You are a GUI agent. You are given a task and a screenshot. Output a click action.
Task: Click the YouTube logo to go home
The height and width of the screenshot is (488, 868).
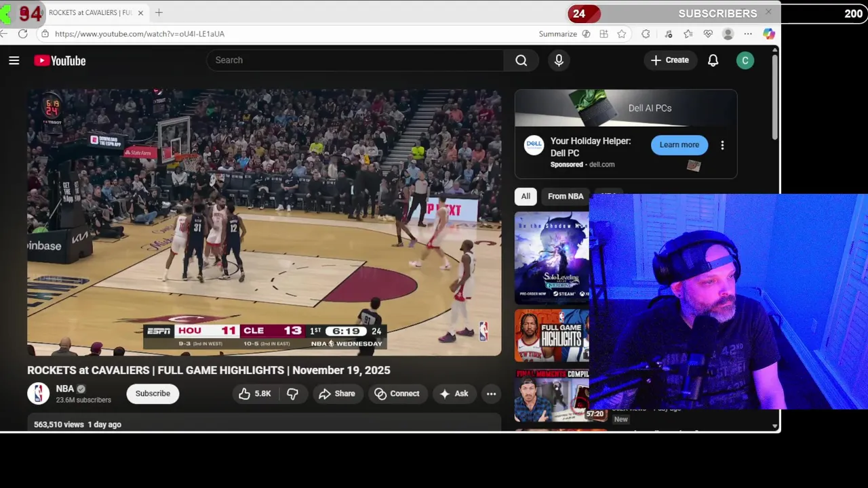pos(60,60)
